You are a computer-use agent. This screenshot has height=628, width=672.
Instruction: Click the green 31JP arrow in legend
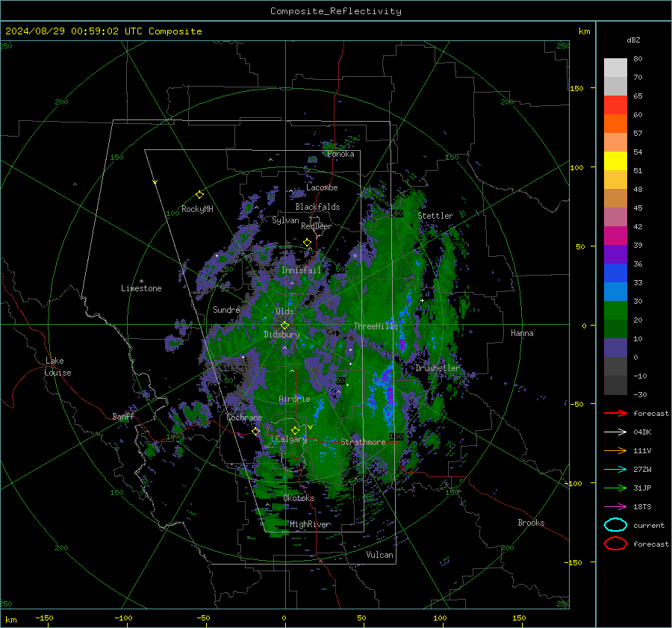615,488
